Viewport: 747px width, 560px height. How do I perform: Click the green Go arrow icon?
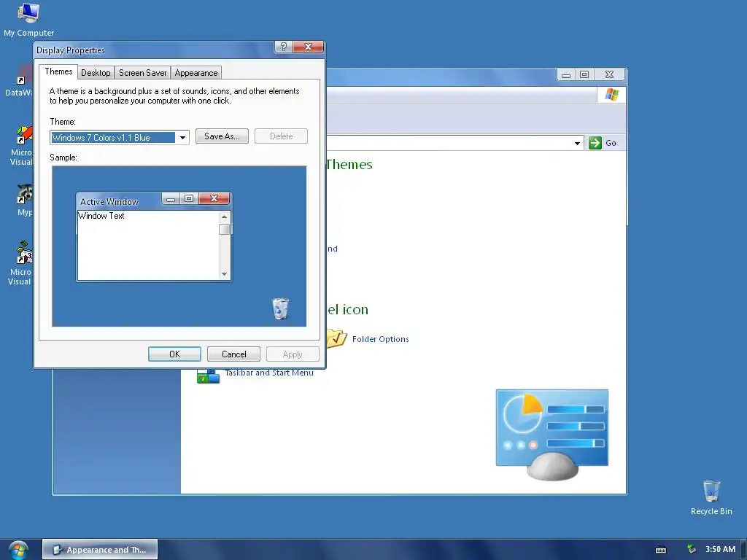(595, 143)
